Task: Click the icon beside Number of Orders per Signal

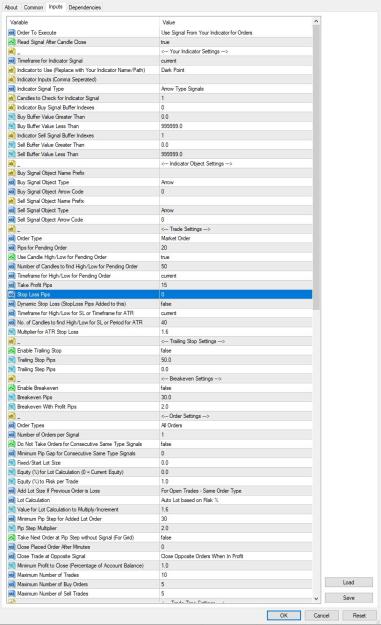Action: (12, 434)
